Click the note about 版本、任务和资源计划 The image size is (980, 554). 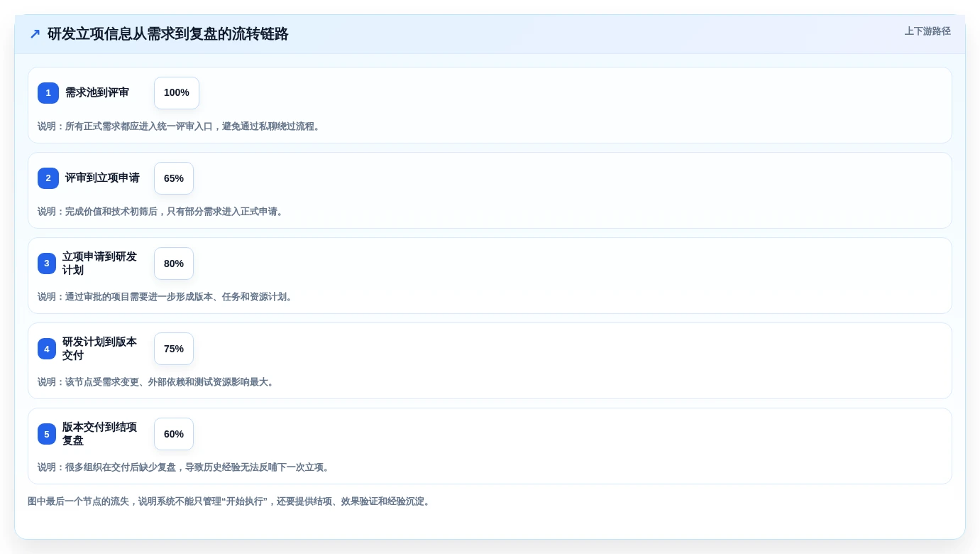tap(166, 297)
